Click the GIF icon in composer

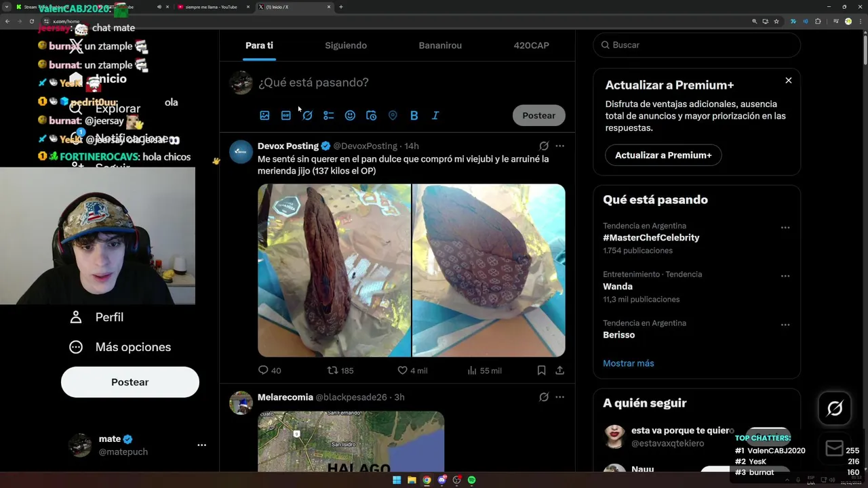click(x=285, y=115)
